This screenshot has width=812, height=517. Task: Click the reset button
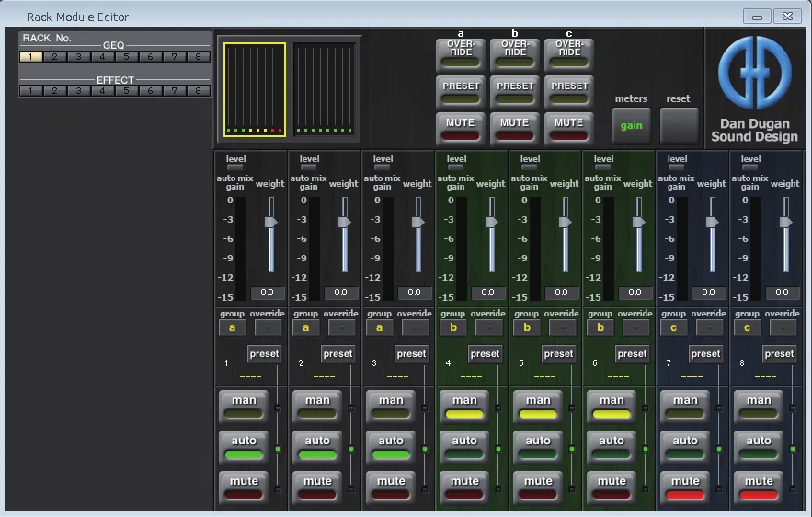679,125
